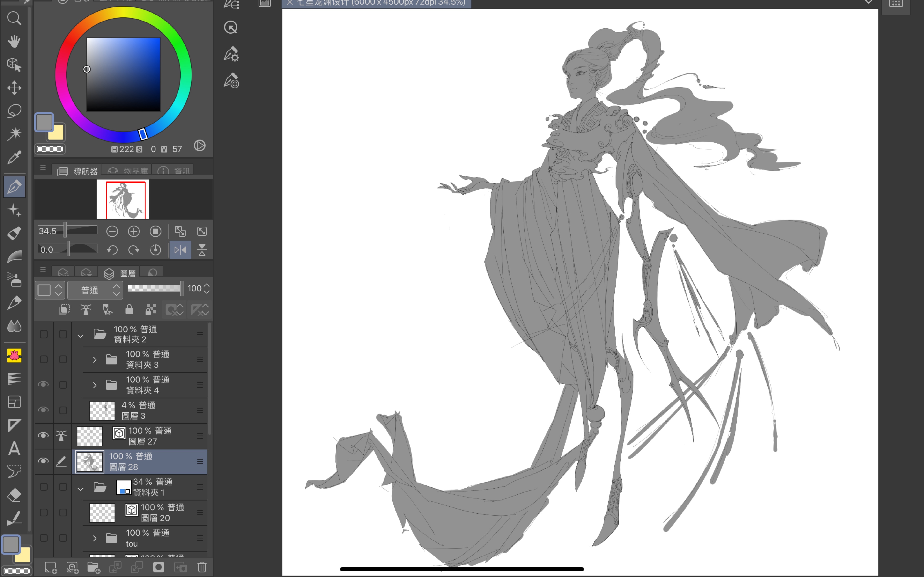Select the Decoration sparkle tool
This screenshot has width=924, height=578.
[14, 210]
